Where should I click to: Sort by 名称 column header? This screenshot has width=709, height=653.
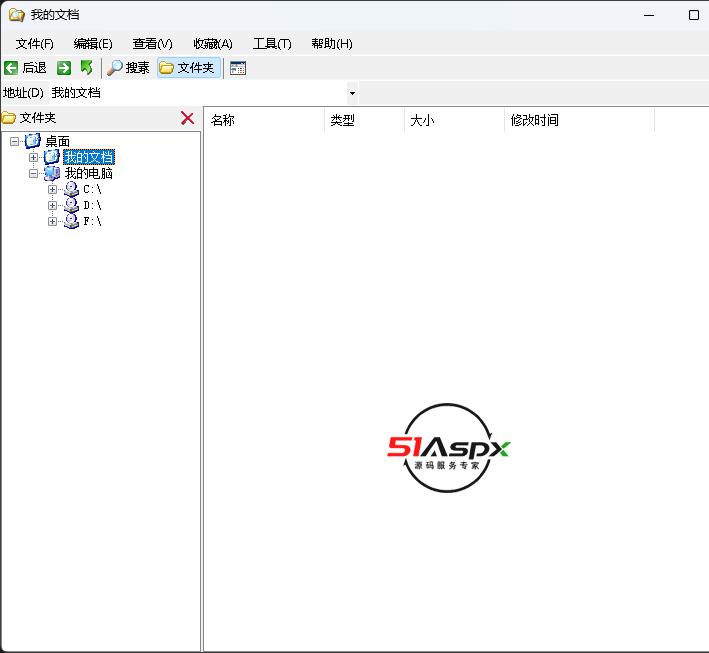coord(265,120)
